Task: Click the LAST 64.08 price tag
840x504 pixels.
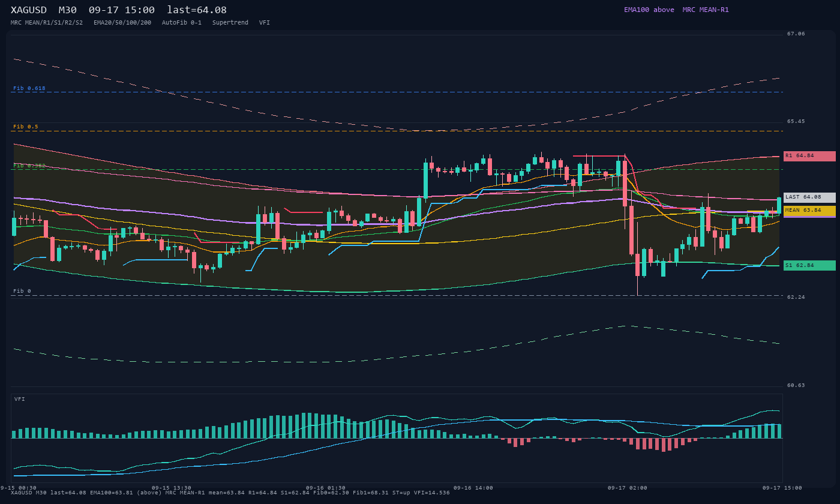Action: (x=809, y=197)
